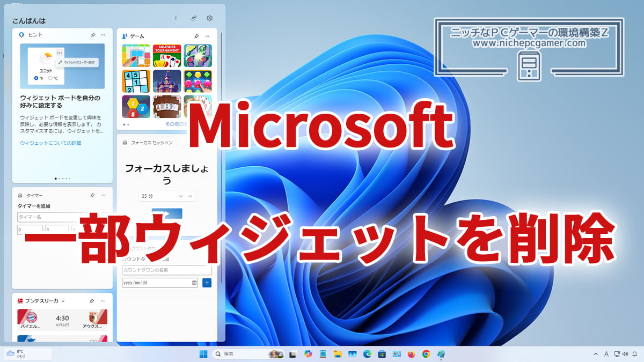The image size is (644, 362).
Task: Click the yyyy/mm/dd date field
Action: pos(160,283)
